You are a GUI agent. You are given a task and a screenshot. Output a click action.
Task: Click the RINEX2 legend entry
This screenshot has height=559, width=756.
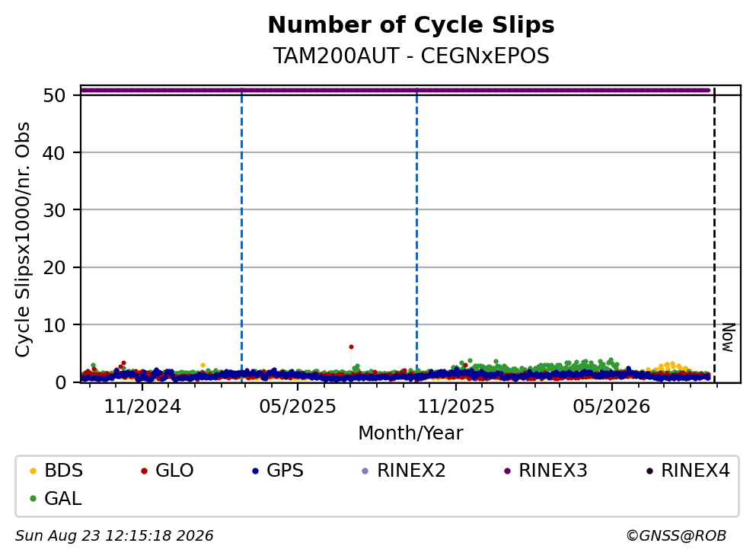click(404, 471)
